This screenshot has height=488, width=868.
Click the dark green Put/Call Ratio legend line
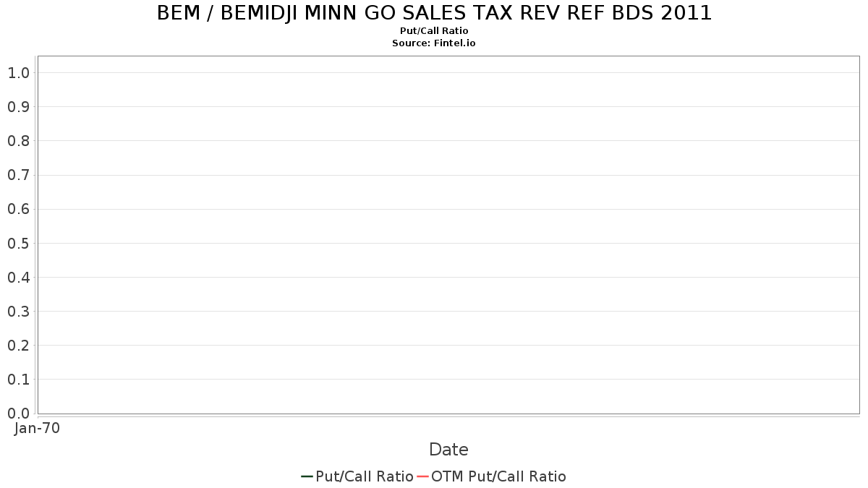pyautogui.click(x=307, y=476)
